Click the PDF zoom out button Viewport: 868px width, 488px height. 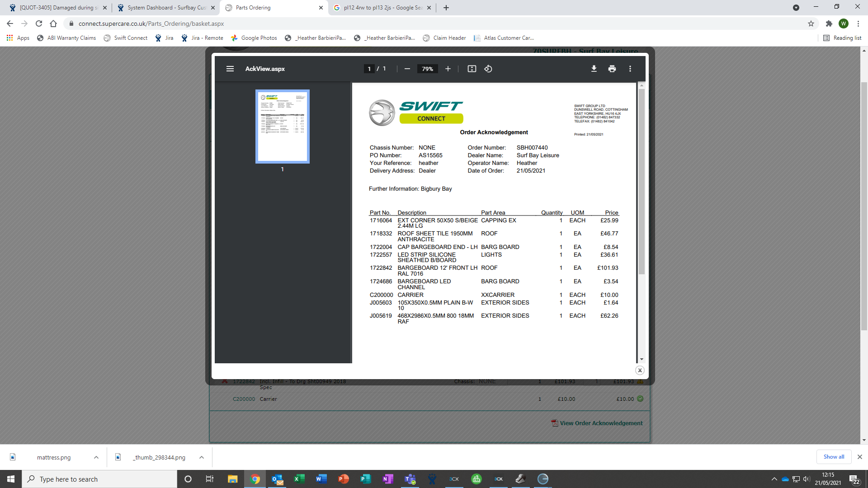click(x=407, y=69)
